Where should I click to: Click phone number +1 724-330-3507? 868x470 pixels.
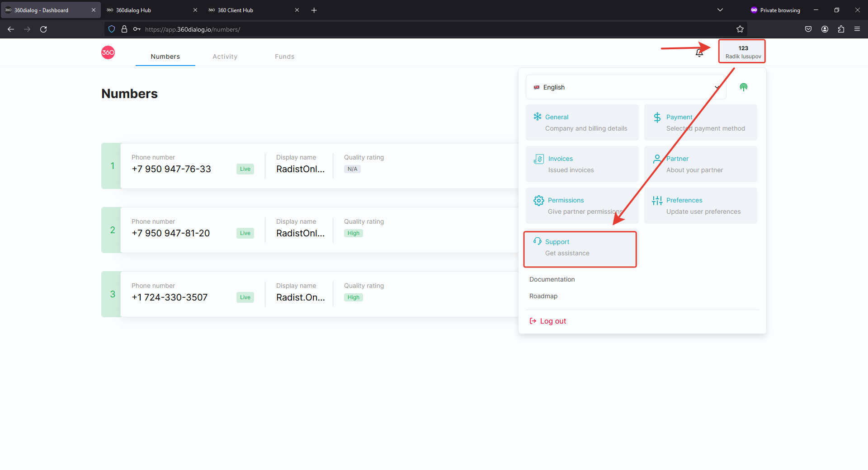coord(170,297)
